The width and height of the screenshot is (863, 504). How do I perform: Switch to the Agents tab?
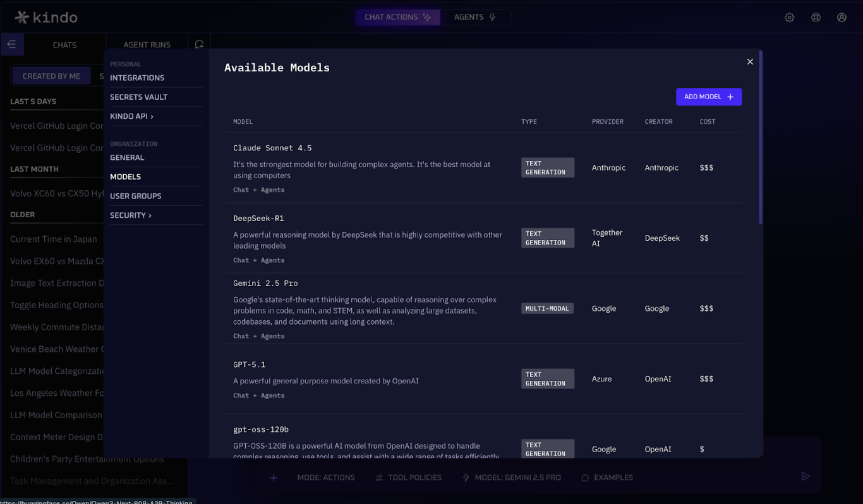[x=475, y=17]
